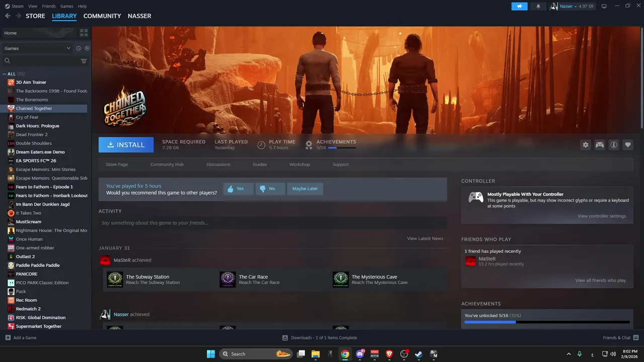Viewport: 644px width, 362px height.
Task: Click The Mysterious Cave achievement icon
Action: (341, 280)
